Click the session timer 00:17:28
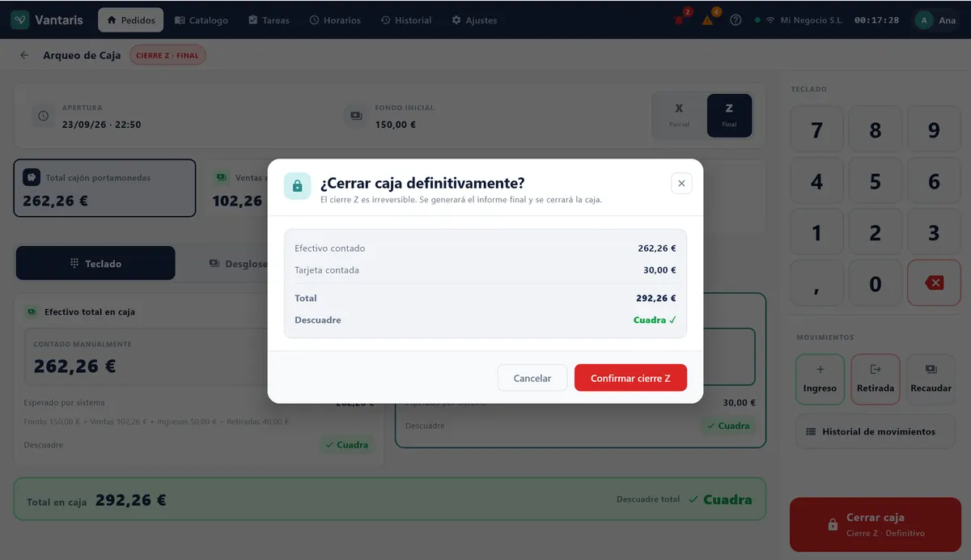The image size is (971, 560). click(876, 20)
